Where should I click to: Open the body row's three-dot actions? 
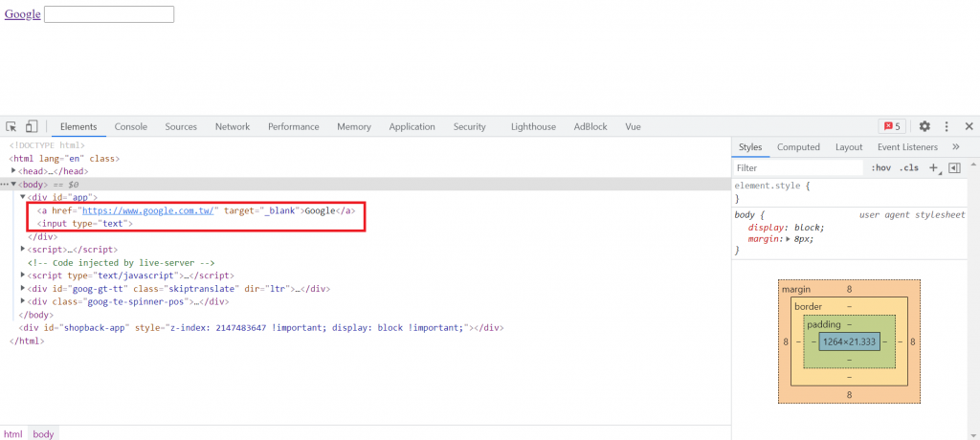[x=5, y=185]
